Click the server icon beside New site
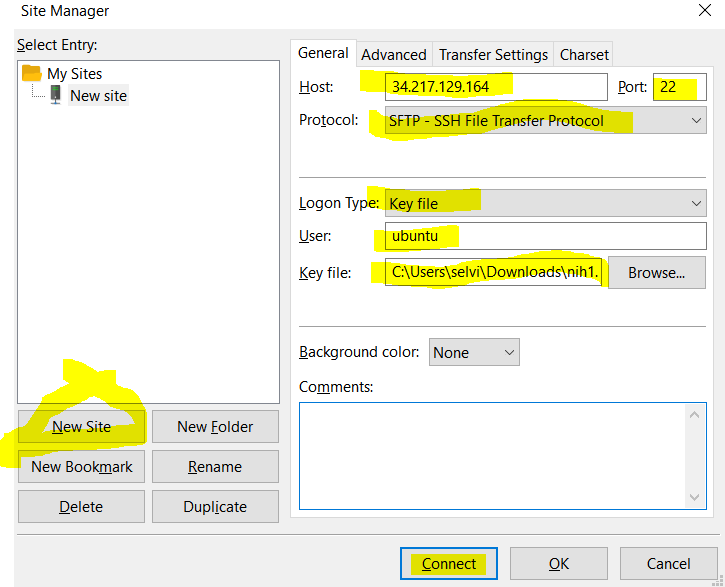This screenshot has height=587, width=725. (x=55, y=95)
